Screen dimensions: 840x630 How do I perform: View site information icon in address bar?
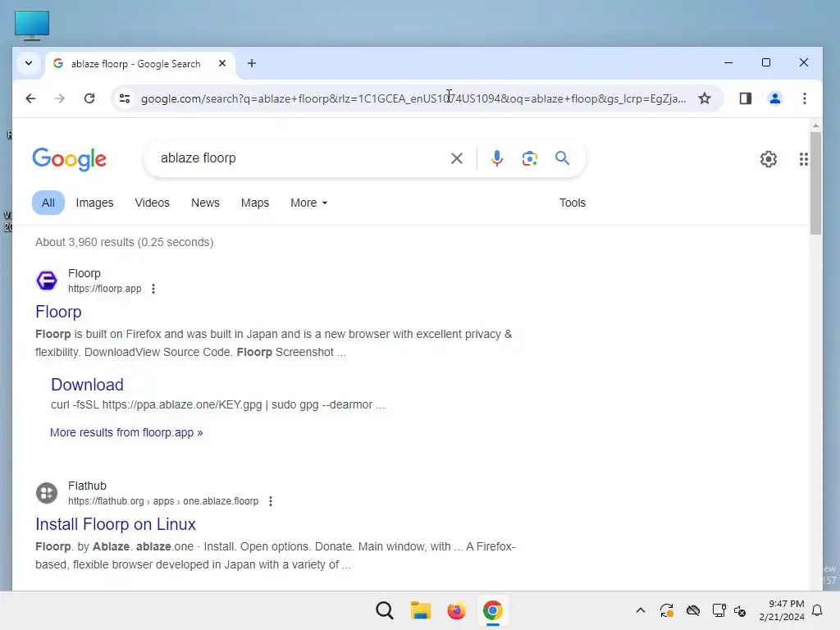(x=125, y=98)
